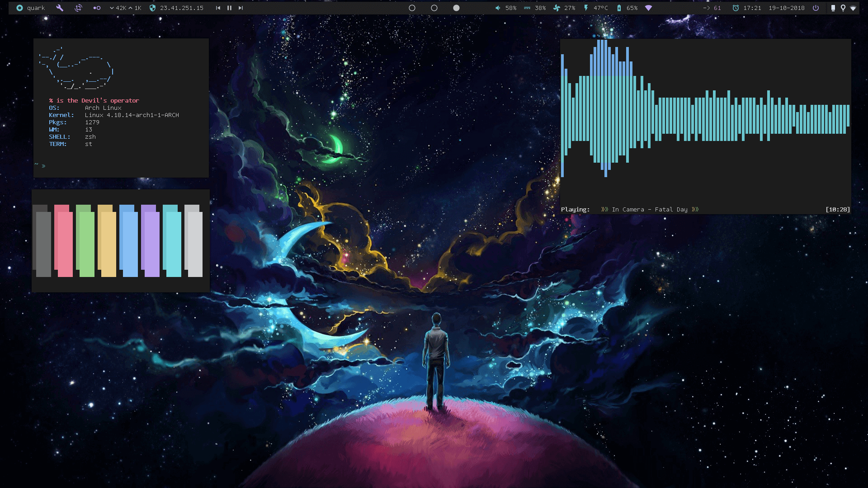Click the cyan color bar

click(x=172, y=241)
